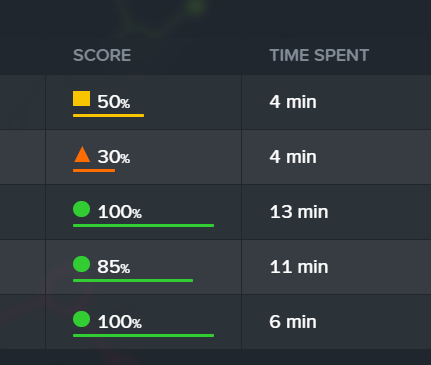Select the 30% score value

[x=114, y=157]
